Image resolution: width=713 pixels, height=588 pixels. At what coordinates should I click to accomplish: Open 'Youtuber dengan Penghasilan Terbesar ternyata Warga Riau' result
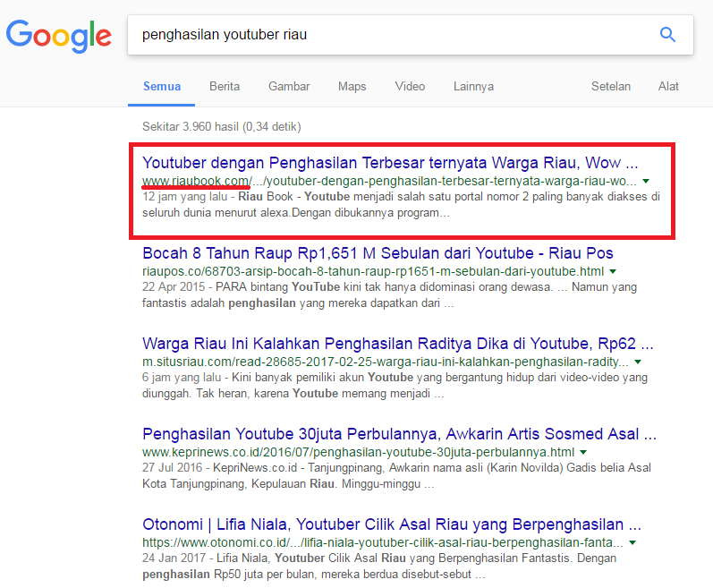390,163
